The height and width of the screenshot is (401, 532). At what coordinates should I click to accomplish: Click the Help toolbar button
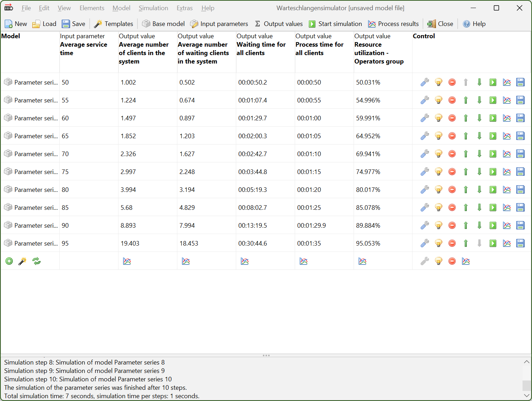[x=474, y=24]
